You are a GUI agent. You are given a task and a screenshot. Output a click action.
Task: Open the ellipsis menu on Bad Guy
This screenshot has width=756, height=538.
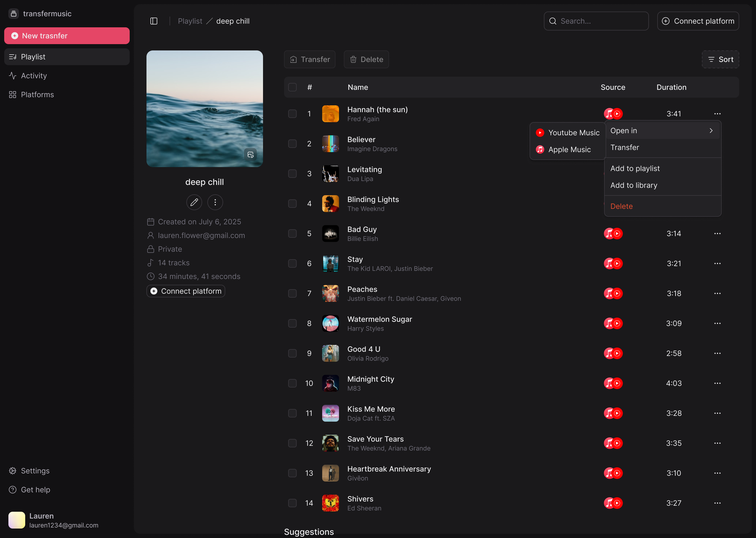coord(717,234)
